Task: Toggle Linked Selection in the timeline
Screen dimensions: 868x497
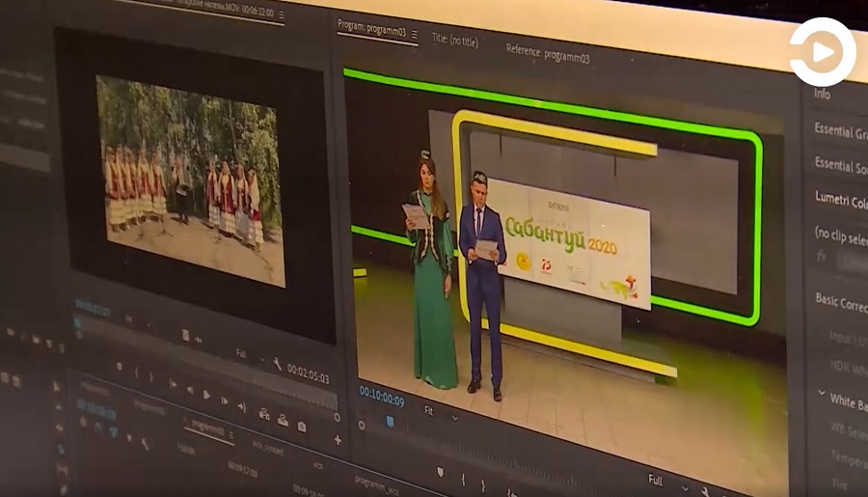Action: pyautogui.click(x=114, y=431)
